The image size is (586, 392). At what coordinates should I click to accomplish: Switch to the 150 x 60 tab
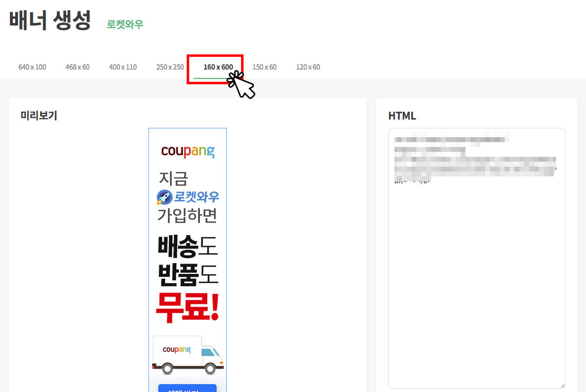pyautogui.click(x=265, y=67)
